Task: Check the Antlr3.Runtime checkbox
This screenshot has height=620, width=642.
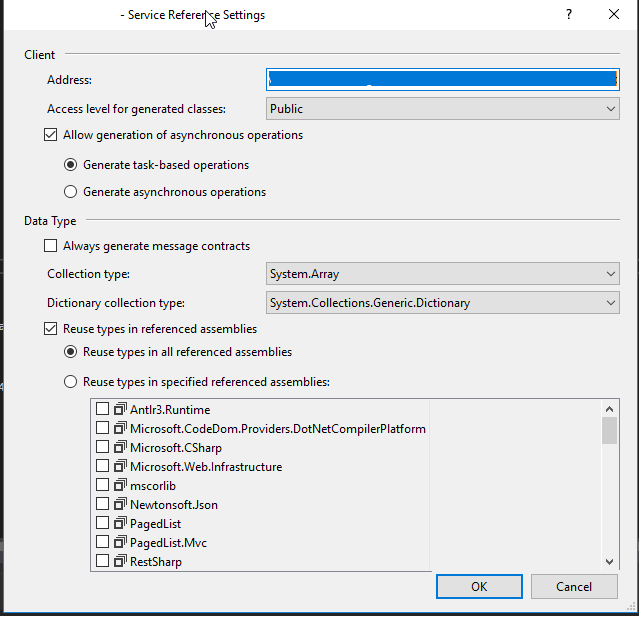Action: click(x=102, y=409)
